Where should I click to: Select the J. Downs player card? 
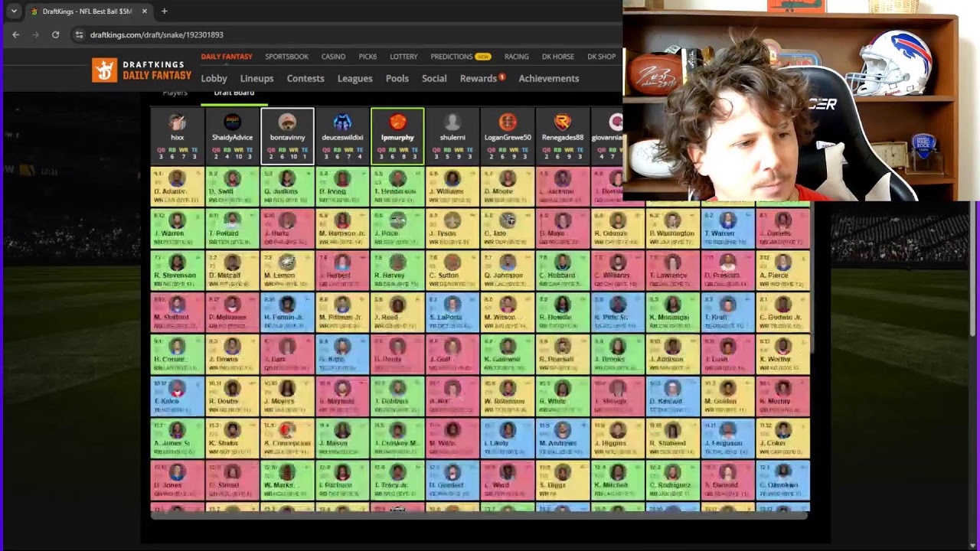(x=232, y=355)
